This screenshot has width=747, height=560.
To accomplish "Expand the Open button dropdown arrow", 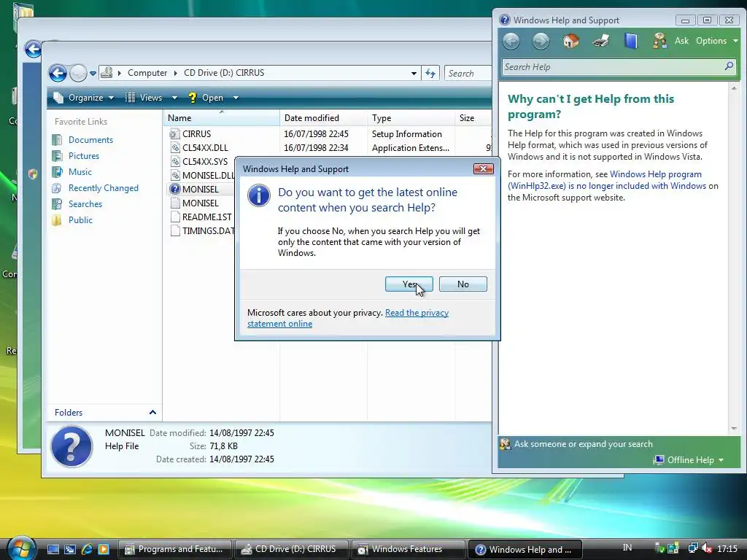I will (x=236, y=98).
